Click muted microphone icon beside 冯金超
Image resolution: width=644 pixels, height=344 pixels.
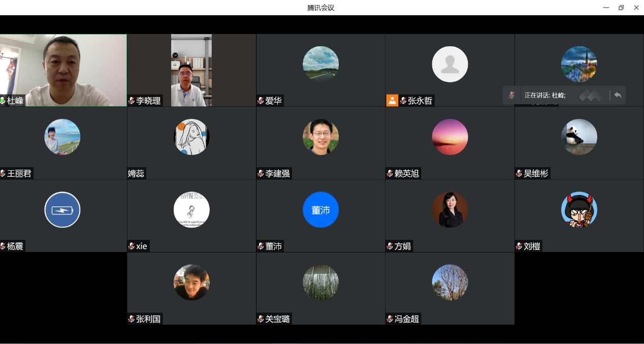click(x=390, y=319)
